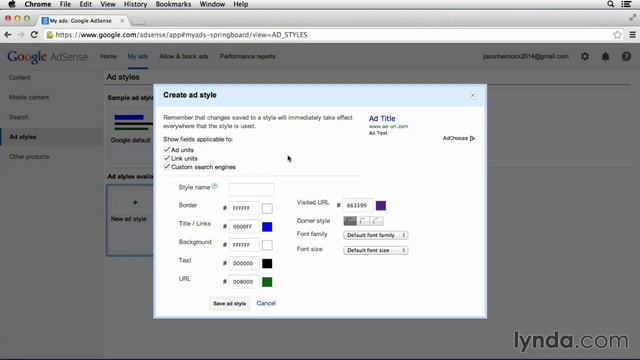Switch to the Home tab
Viewport: 640px width, 360px height.
108,56
